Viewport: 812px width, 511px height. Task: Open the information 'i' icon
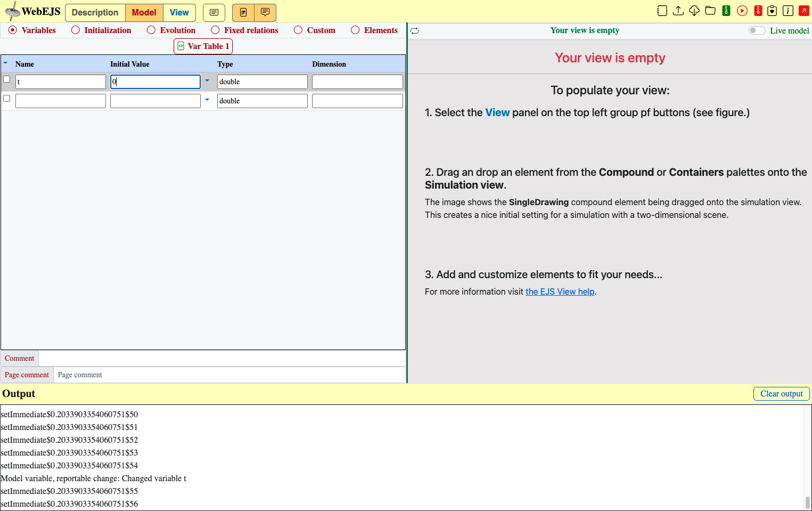point(788,11)
